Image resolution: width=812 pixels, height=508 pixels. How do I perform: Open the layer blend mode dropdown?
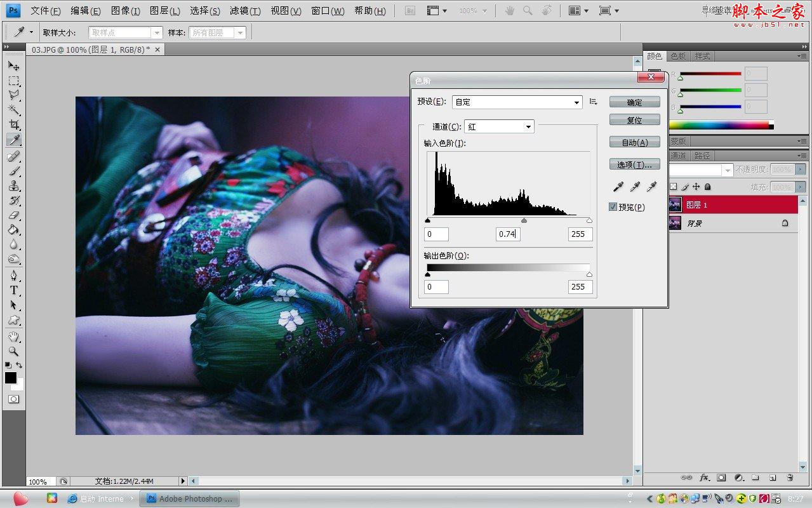[698, 170]
